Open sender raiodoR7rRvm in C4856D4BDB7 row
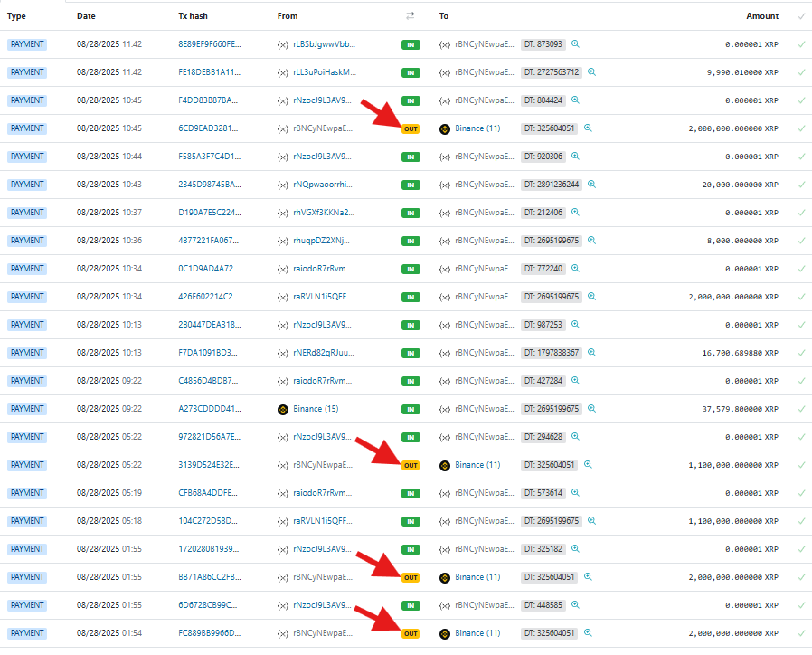 coord(323,380)
